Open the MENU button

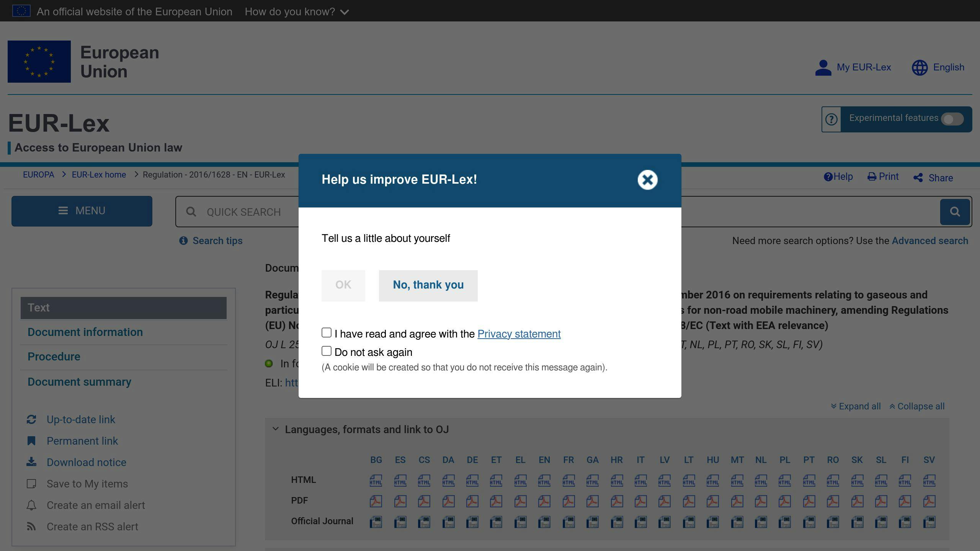pyautogui.click(x=82, y=211)
